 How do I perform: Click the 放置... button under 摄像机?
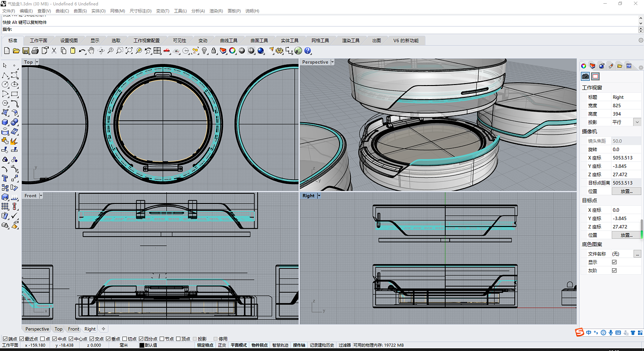[x=626, y=191]
